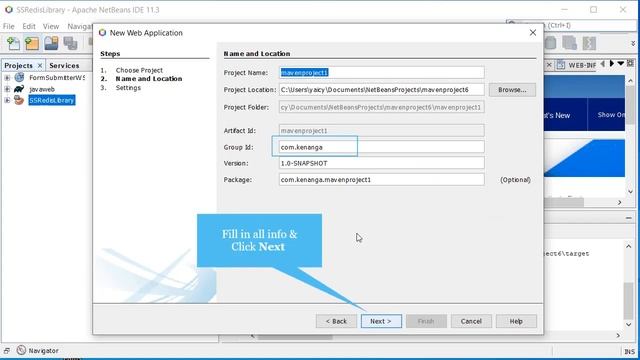Open the View menu
Image resolution: width=640 pixels, height=360 pixels.
(51, 26)
